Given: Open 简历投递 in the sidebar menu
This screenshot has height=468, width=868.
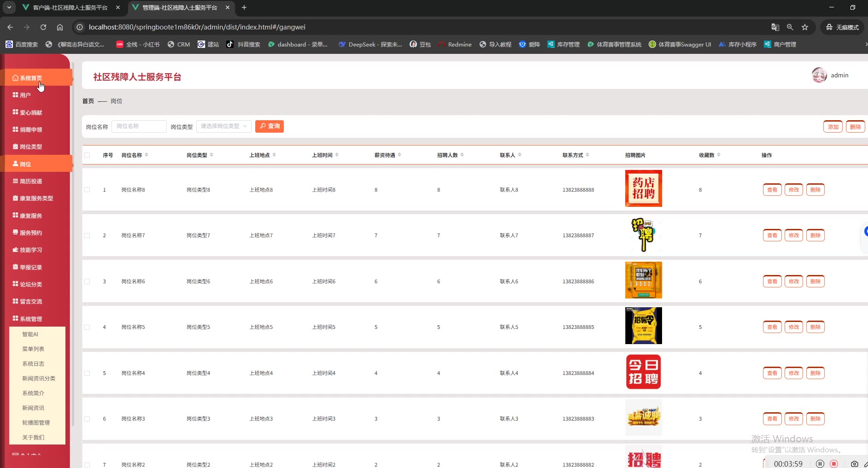Looking at the screenshot, I should click(31, 181).
